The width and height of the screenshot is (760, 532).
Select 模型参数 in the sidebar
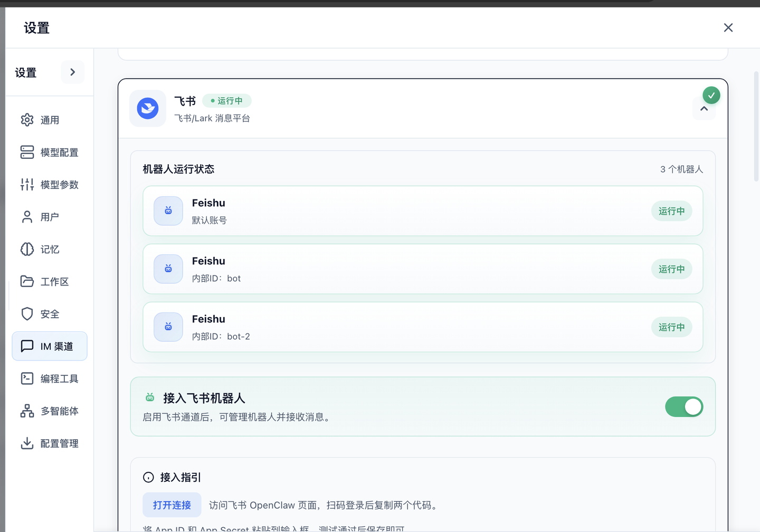50,184
